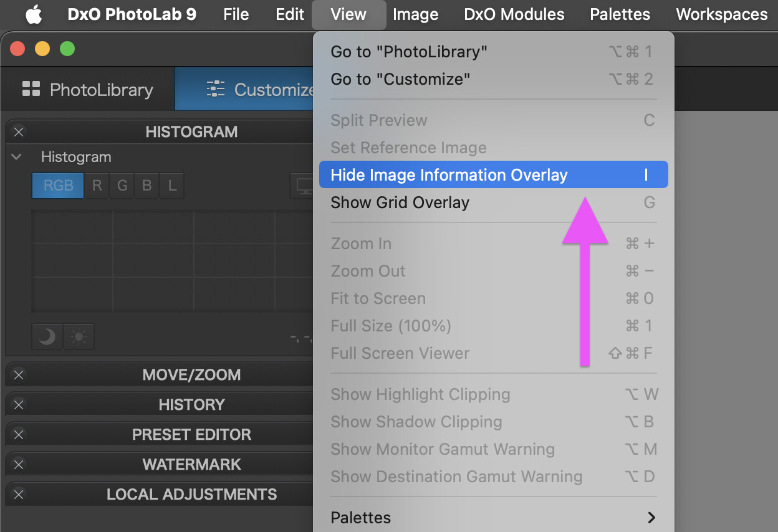Viewport: 778px width, 532px height.
Task: Click the highlight clipping sun icon
Action: (79, 337)
